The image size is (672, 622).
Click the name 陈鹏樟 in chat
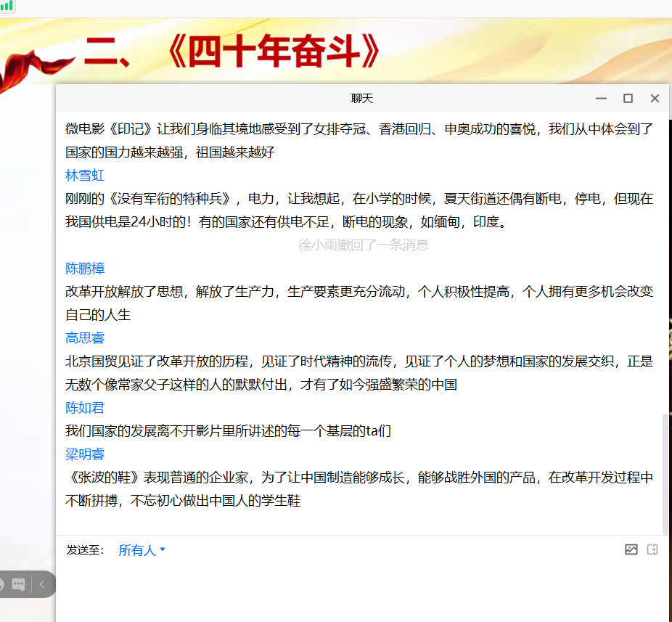[x=85, y=268]
